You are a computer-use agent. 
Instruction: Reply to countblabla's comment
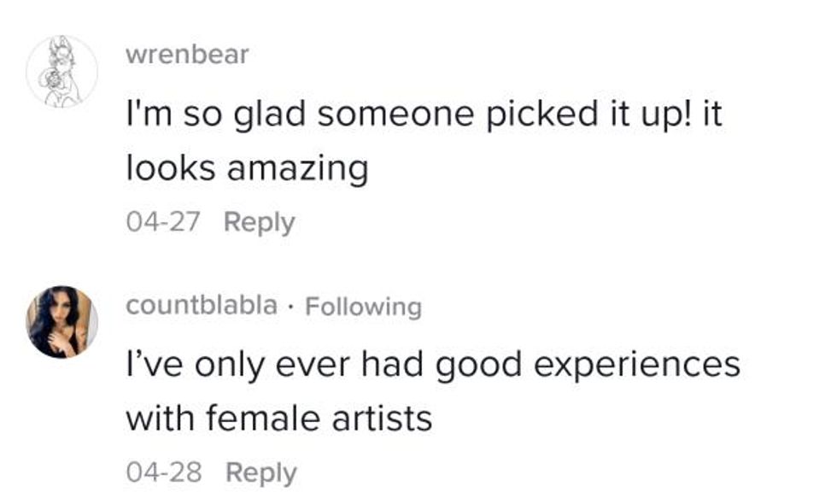260,472
